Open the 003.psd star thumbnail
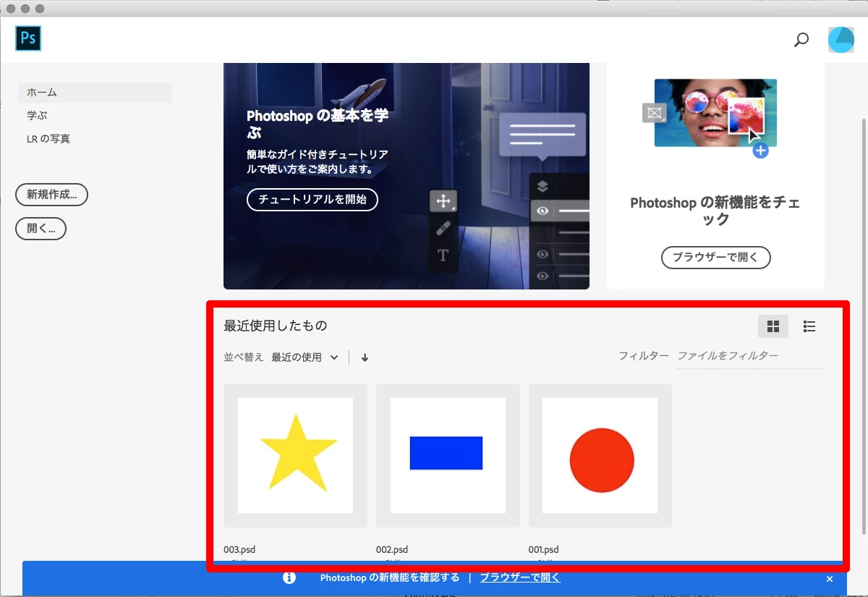This screenshot has width=868, height=597. 295,455
